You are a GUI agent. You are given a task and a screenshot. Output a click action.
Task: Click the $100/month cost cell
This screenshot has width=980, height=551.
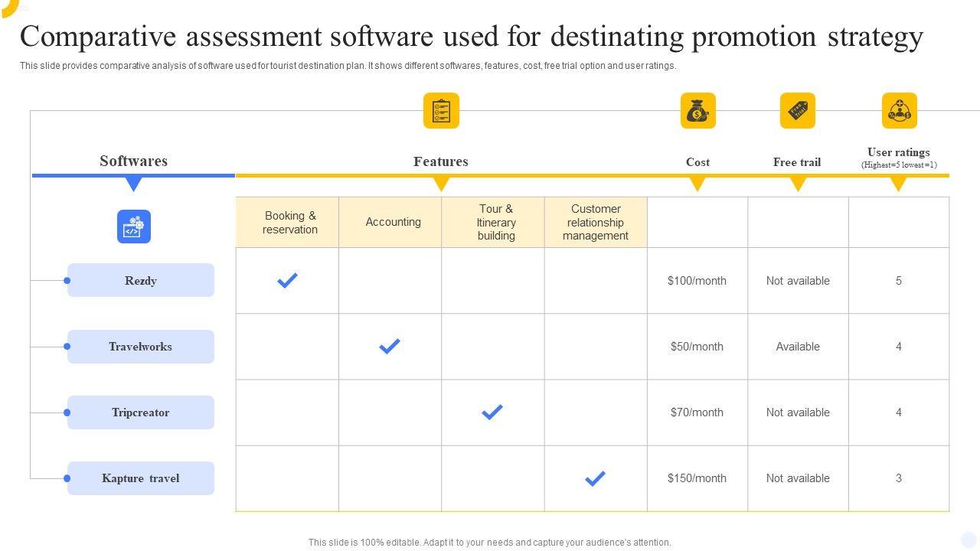(697, 281)
